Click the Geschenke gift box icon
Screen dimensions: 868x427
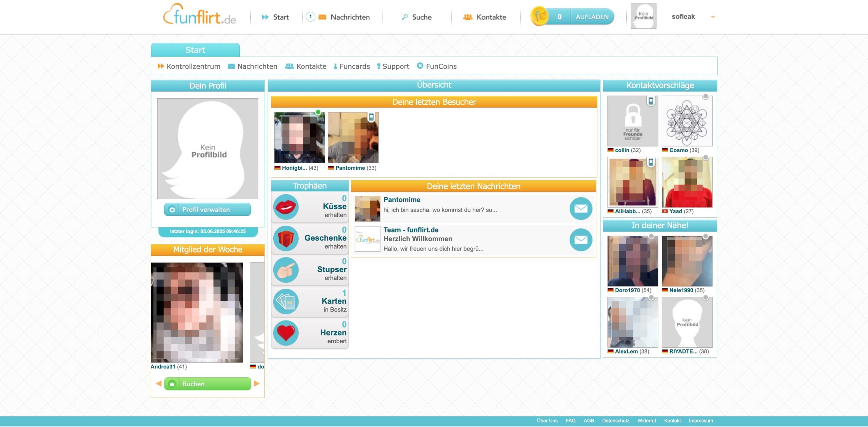[286, 238]
